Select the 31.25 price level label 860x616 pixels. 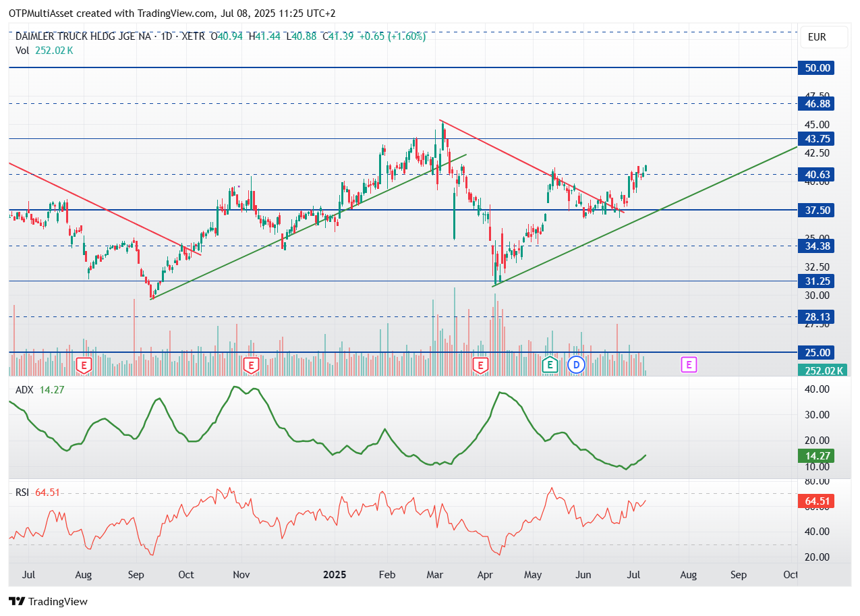pos(815,281)
